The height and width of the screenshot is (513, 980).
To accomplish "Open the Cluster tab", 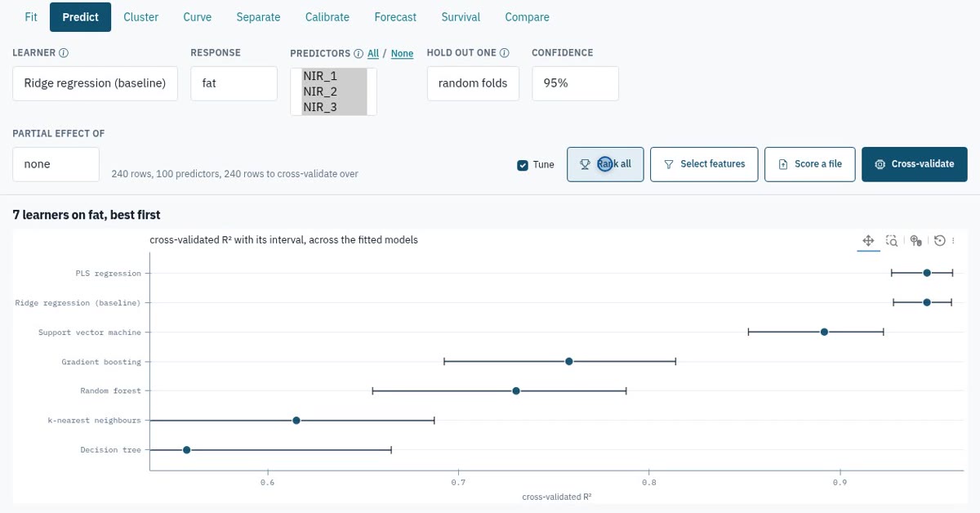I will coord(141,17).
